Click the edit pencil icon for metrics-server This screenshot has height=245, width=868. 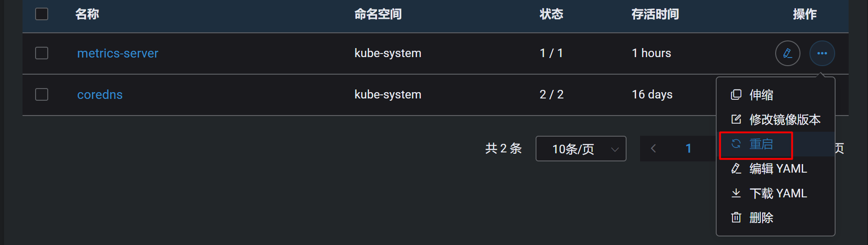(787, 53)
